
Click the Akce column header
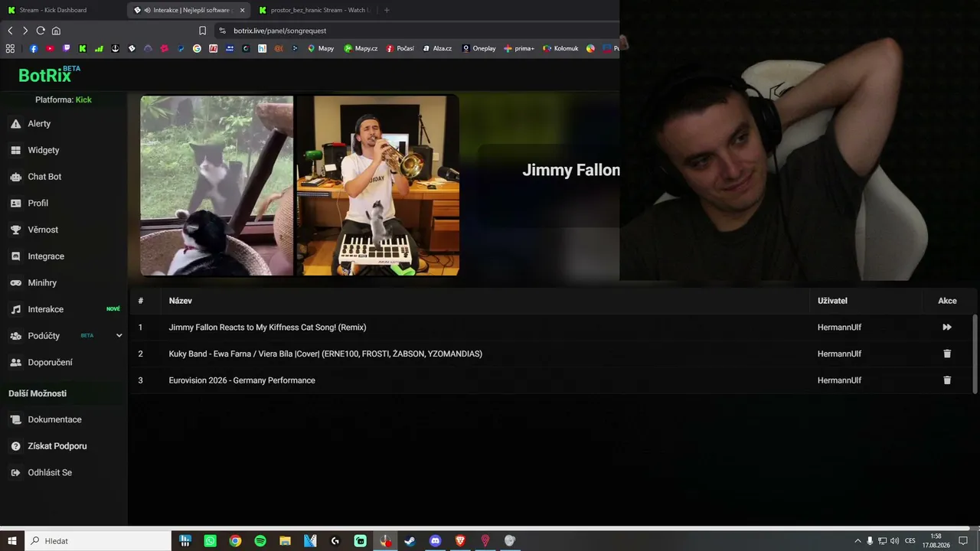coord(947,301)
